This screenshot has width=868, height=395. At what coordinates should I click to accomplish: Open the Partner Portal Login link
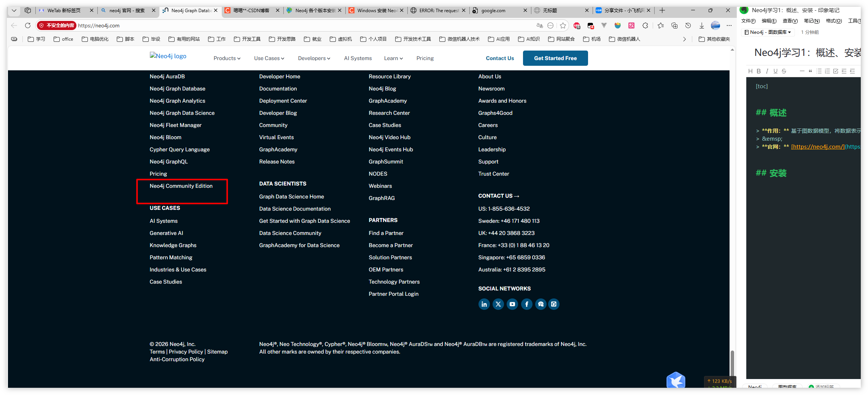(x=393, y=294)
